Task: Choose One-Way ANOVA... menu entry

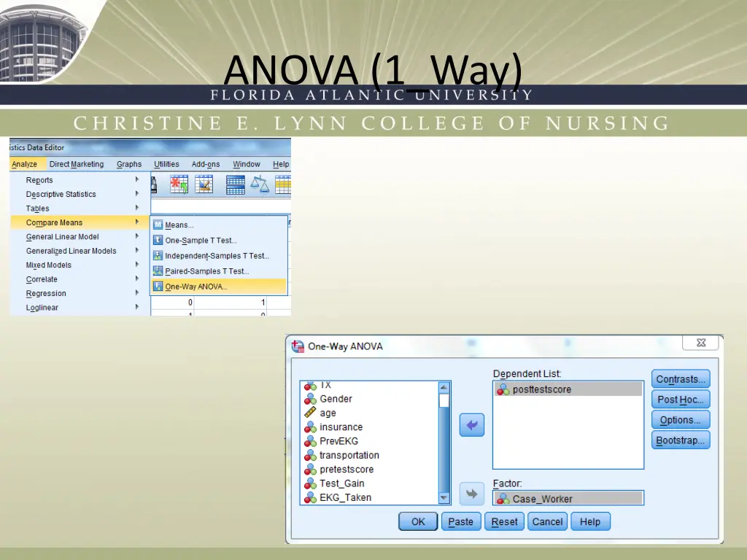Action: tap(219, 286)
